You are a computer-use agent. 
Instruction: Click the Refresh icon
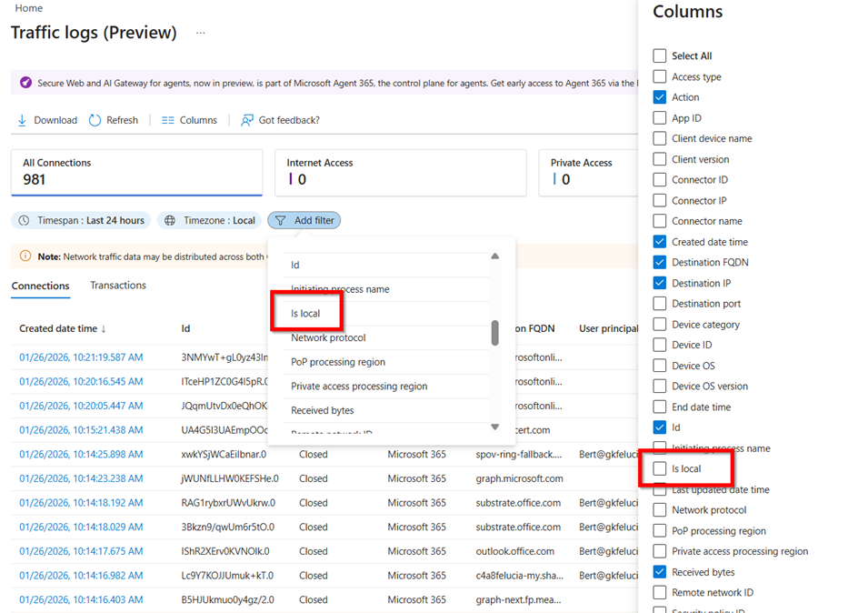tap(94, 119)
